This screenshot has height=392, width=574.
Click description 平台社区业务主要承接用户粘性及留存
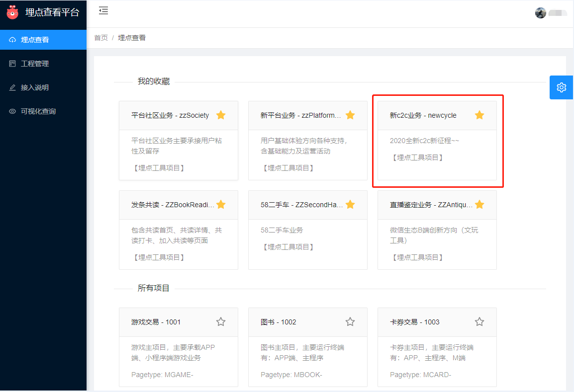(177, 146)
